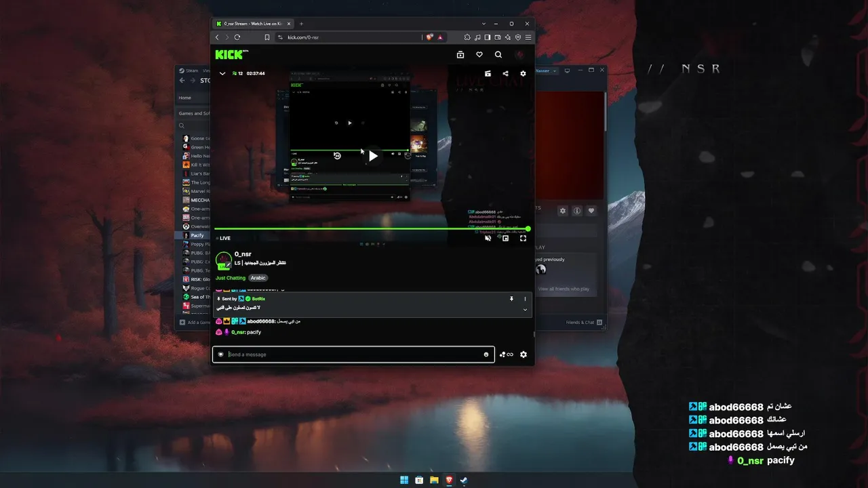This screenshot has height=488, width=868.
Task: Go back in the browser
Action: [217, 37]
